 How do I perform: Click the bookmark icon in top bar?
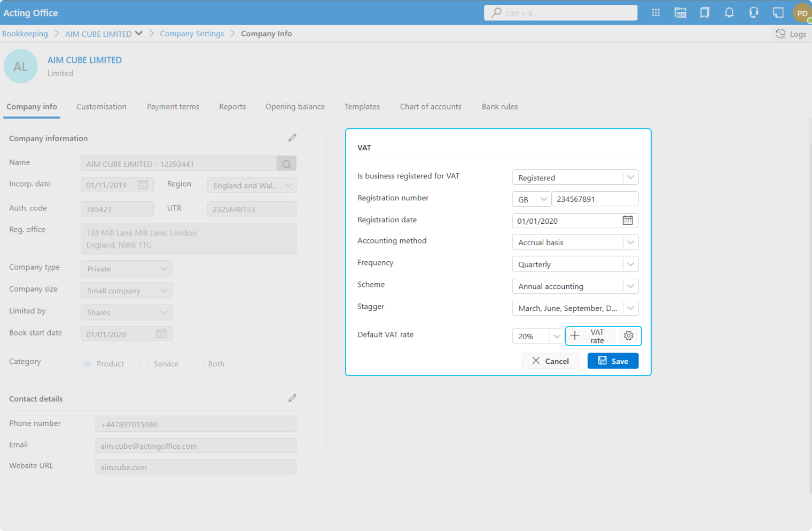[705, 13]
